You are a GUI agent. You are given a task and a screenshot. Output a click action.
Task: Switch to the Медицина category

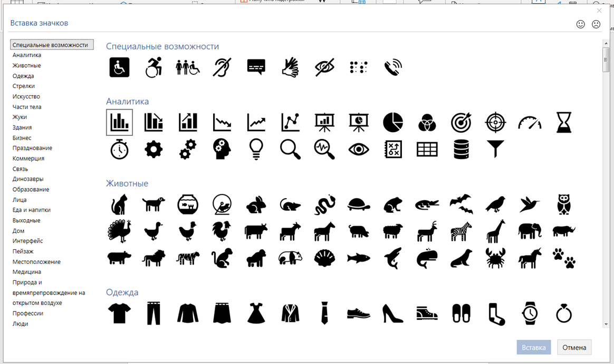pyautogui.click(x=27, y=272)
